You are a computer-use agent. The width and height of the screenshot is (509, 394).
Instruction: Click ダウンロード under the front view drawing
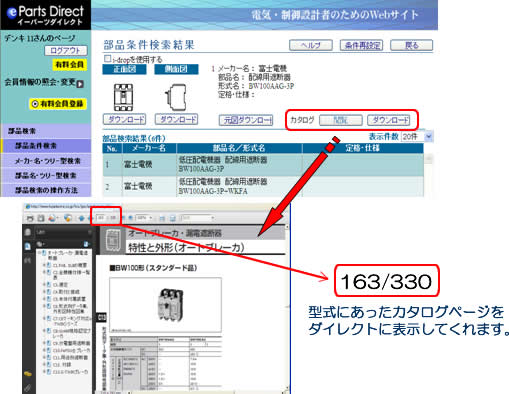tap(124, 119)
